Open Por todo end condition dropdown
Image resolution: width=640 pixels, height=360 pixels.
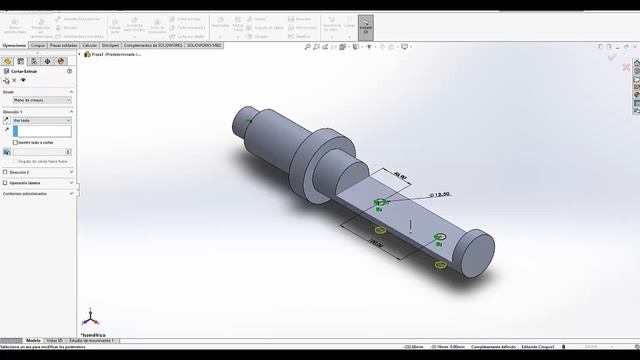pos(42,120)
